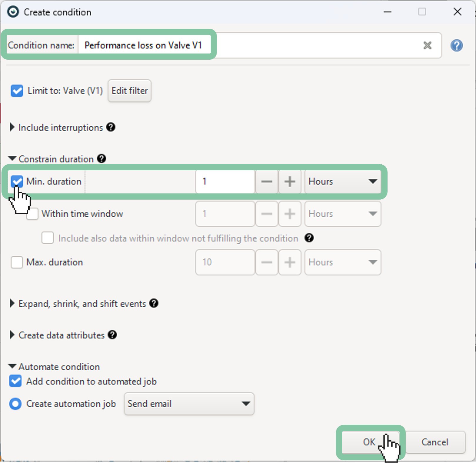Click the blue help icon beside condition name
Image resolution: width=476 pixels, height=463 pixels.
click(456, 46)
